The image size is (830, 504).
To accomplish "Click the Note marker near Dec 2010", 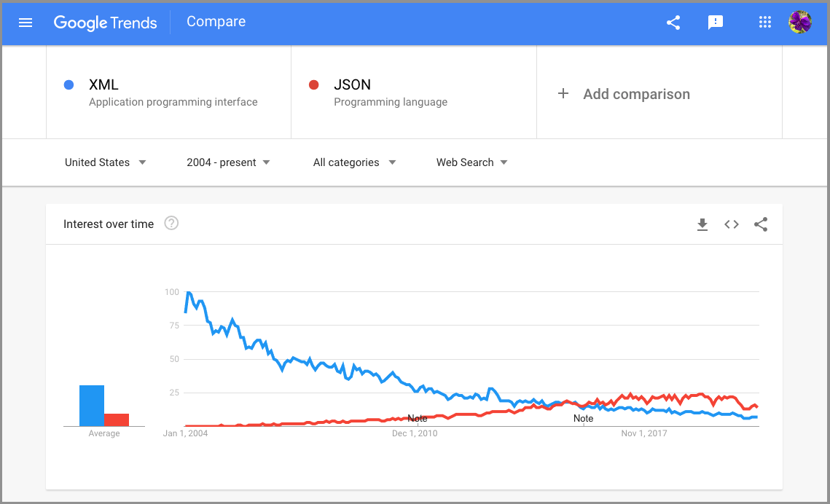I will [x=417, y=418].
